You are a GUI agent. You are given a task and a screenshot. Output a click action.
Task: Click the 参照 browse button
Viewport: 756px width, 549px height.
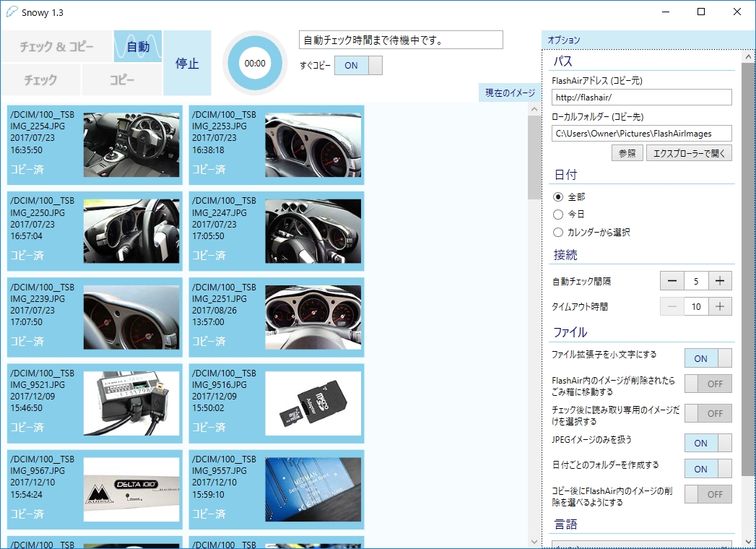point(627,153)
